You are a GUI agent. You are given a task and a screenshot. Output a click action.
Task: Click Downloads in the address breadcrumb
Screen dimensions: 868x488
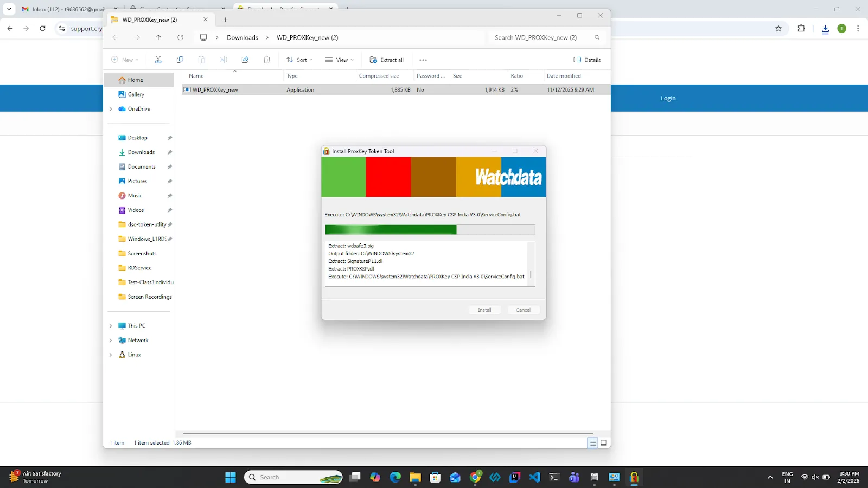click(242, 37)
